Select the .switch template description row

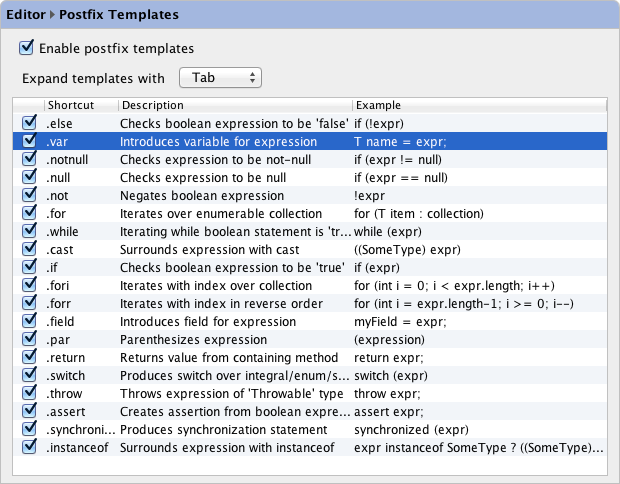[233, 377]
